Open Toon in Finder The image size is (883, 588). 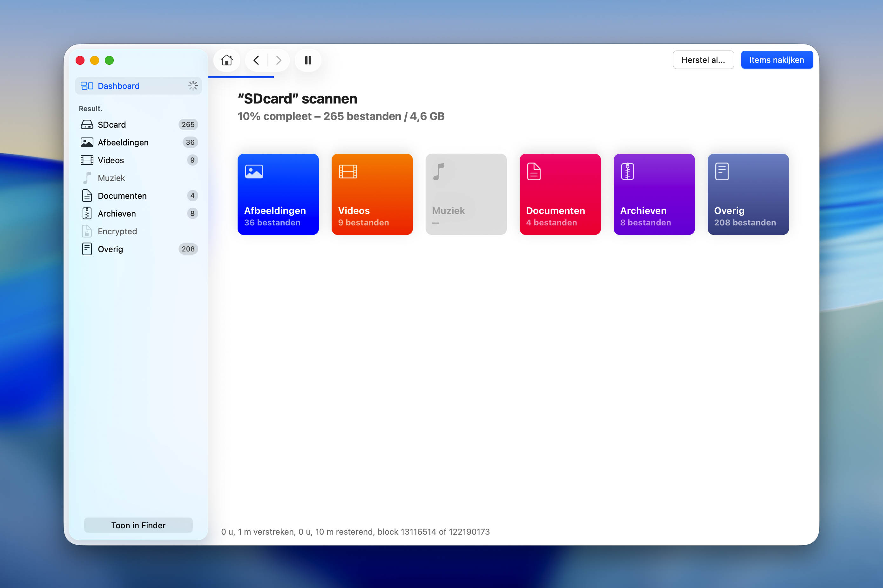coord(138,525)
